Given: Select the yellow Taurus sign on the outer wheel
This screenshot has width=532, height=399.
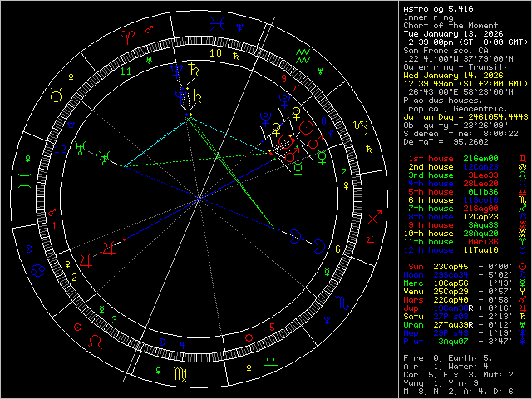Looking at the screenshot, I should tap(56, 96).
